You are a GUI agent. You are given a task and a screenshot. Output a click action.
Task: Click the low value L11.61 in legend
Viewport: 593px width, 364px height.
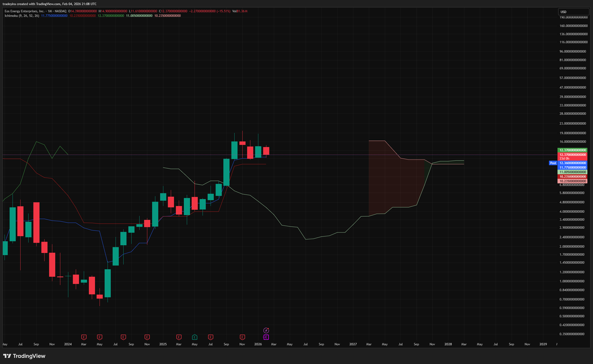[x=142, y=11]
